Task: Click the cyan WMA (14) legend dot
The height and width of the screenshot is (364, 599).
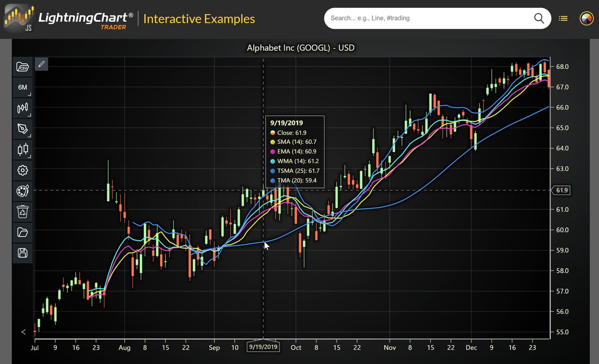Action: [x=273, y=161]
